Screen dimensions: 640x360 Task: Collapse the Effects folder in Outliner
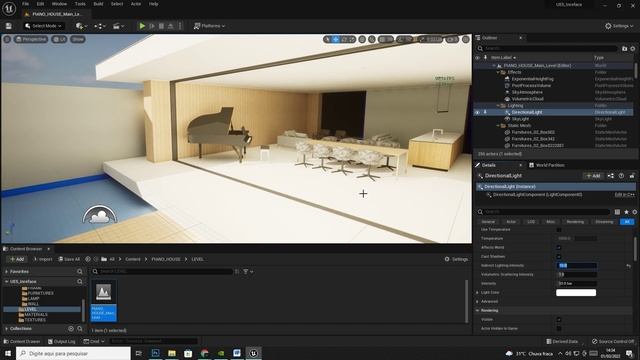(498, 72)
